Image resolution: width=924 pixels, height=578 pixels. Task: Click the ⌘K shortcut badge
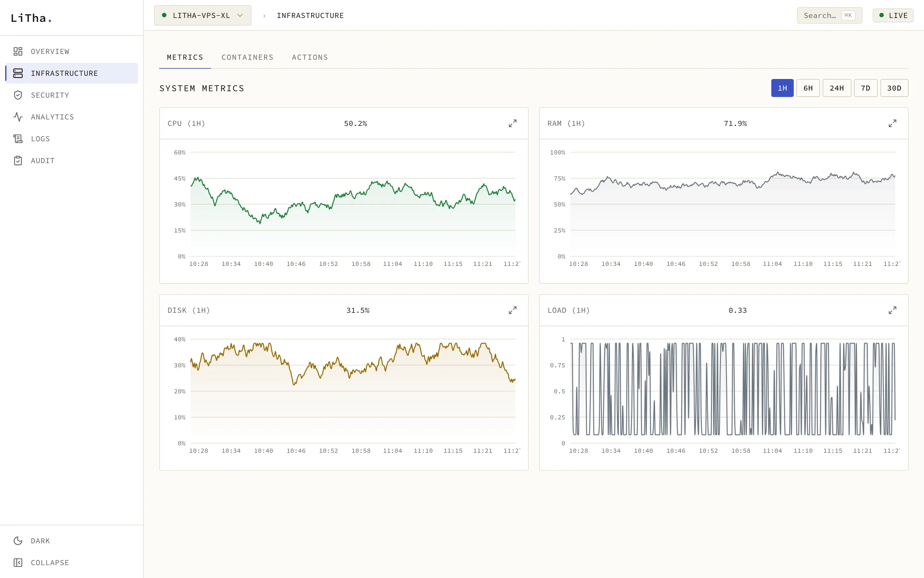click(x=848, y=15)
